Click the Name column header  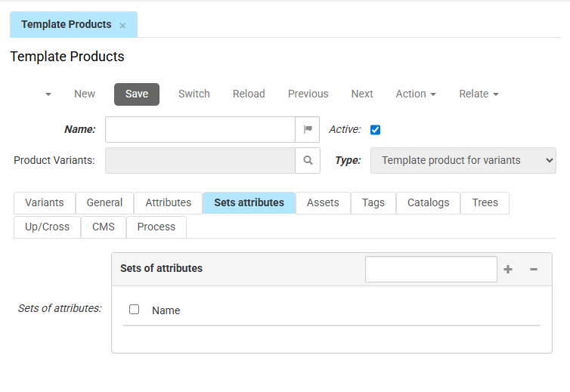coord(166,310)
